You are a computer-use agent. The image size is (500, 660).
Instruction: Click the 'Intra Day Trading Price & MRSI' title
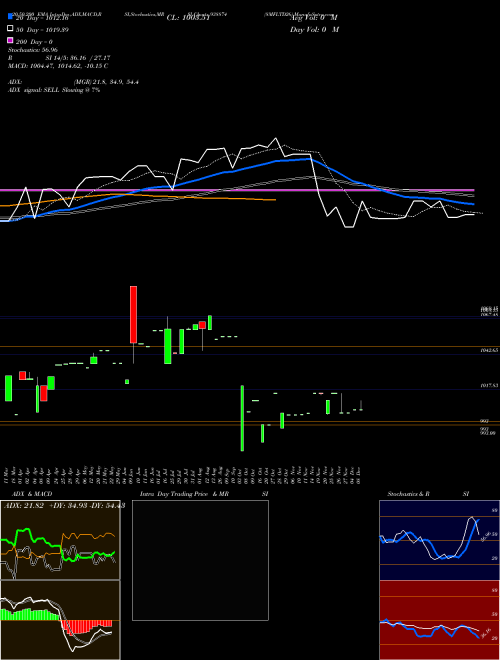click(x=204, y=494)
